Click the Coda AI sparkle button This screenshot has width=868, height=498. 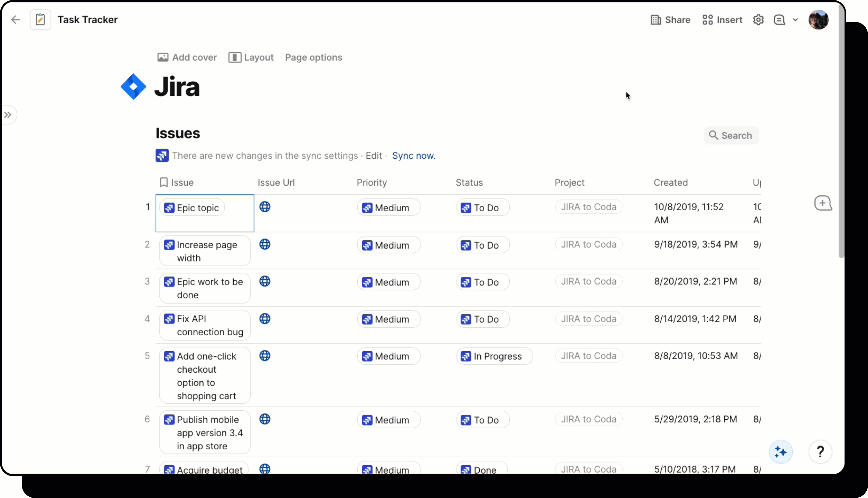pyautogui.click(x=780, y=452)
